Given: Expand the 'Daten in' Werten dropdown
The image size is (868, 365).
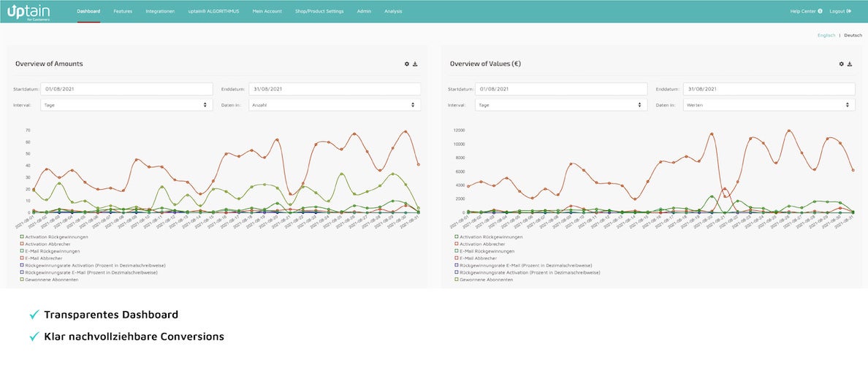Looking at the screenshot, I should click(769, 105).
